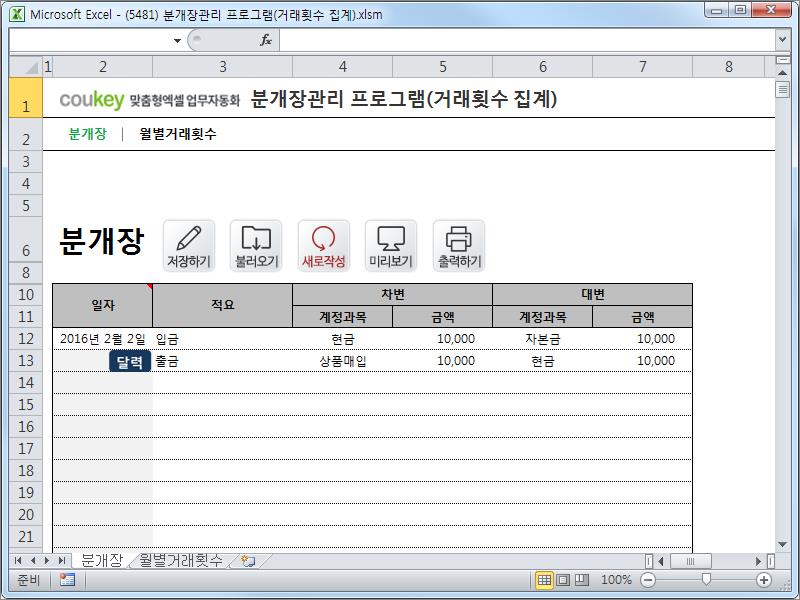
Task: Select row header 12
Action: click(26, 339)
